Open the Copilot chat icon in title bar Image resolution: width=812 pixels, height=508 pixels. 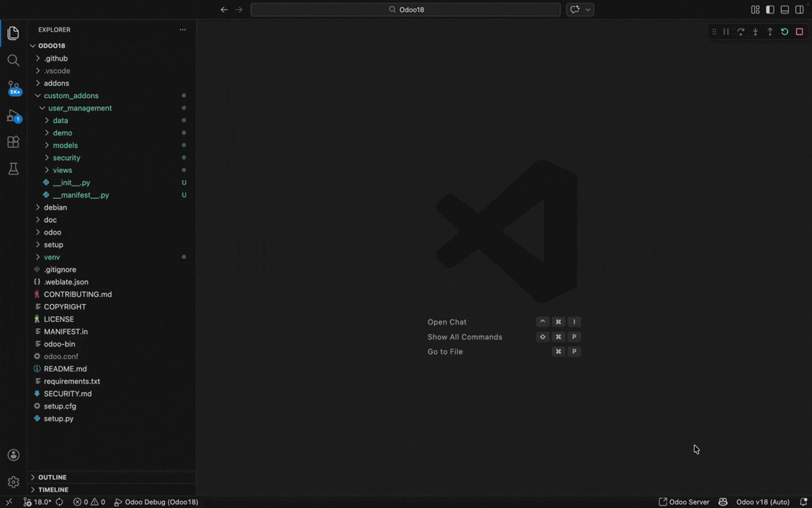tap(575, 10)
